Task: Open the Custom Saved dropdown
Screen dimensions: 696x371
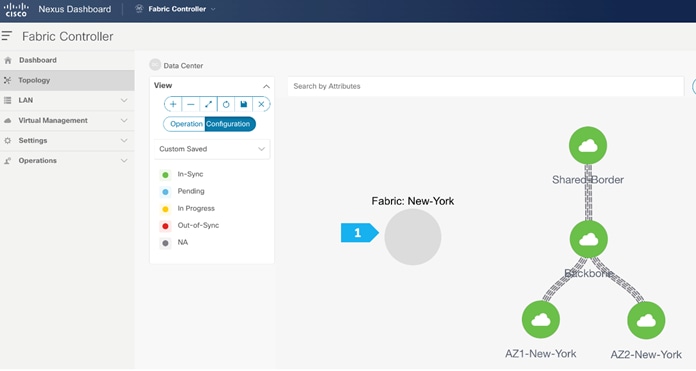Action: coord(212,149)
